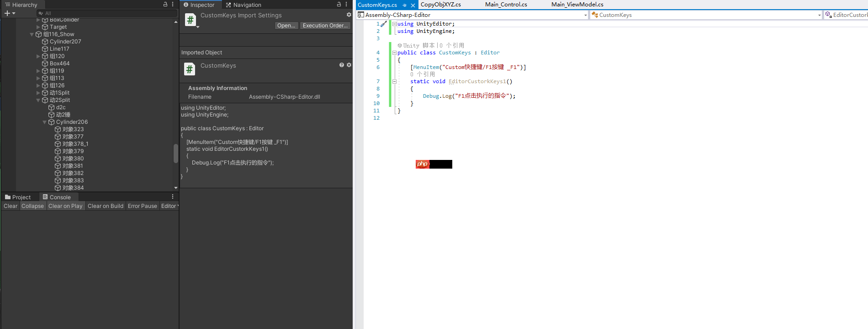Click the Hierarchy search input field
Screen dimensions: 868x329
(107, 13)
